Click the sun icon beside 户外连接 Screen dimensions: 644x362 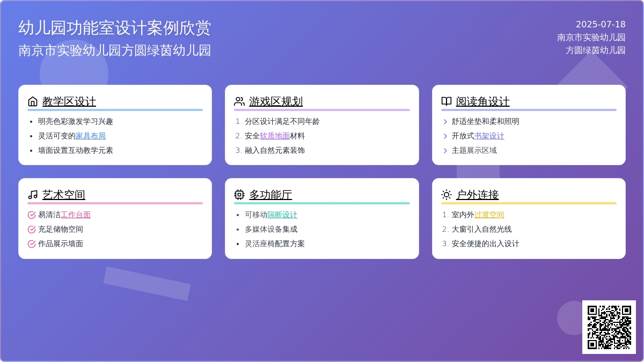pos(447,195)
